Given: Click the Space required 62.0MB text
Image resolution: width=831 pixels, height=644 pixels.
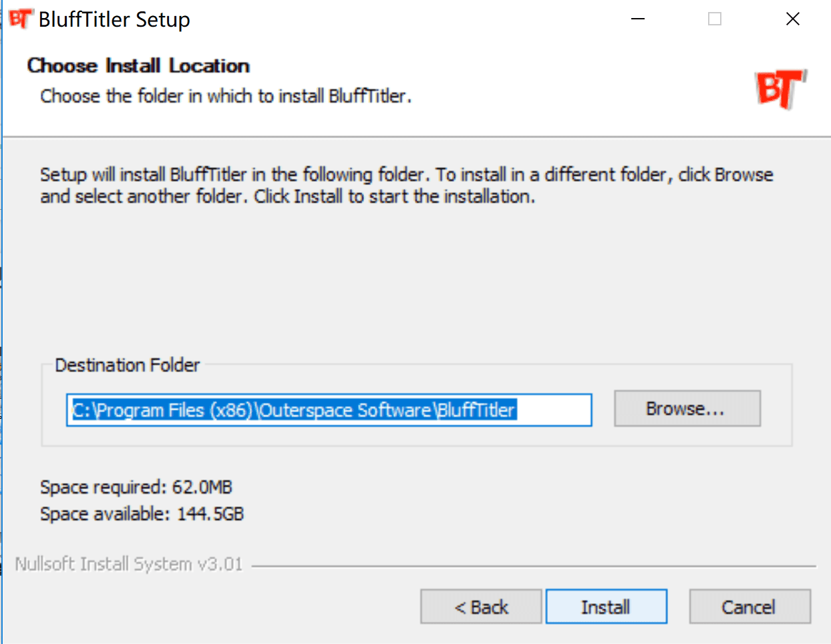Looking at the screenshot, I should point(136,486).
